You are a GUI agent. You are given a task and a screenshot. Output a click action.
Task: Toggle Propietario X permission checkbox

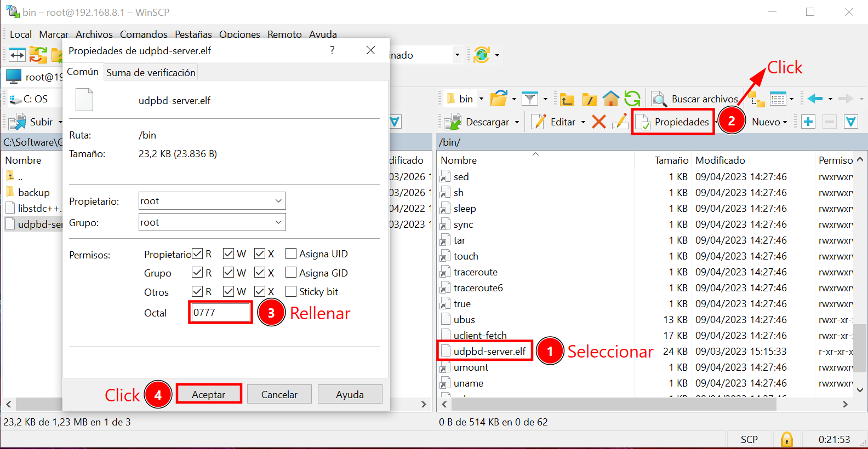(x=260, y=254)
